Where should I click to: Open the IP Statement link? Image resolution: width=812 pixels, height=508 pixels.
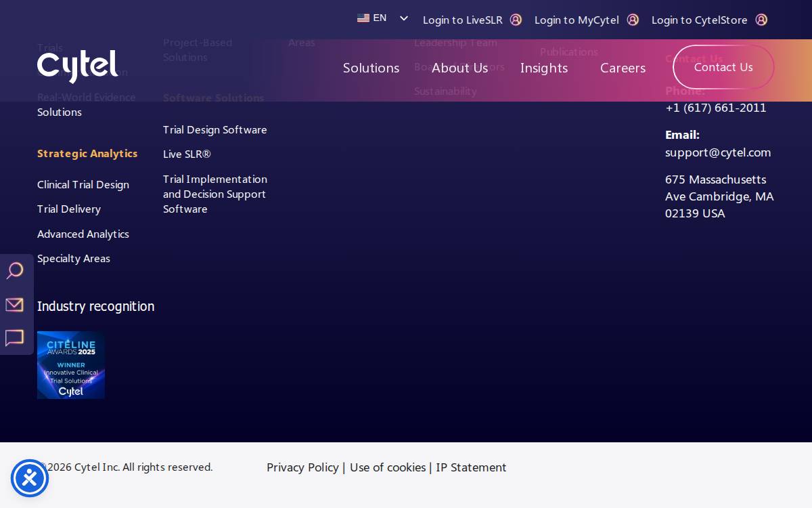[471, 467]
